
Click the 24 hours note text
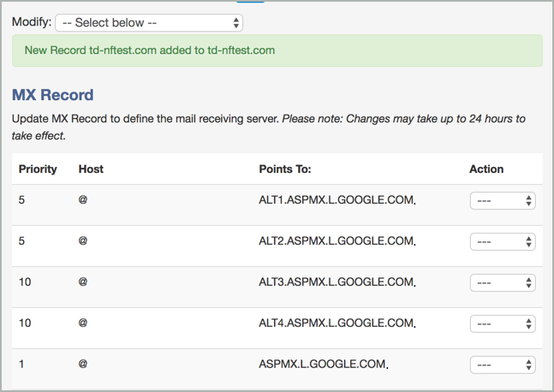402,118
